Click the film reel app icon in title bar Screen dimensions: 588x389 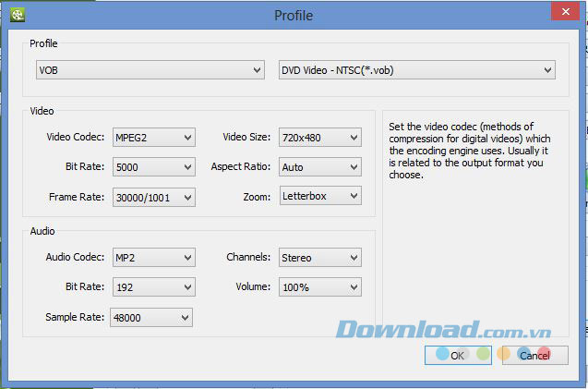click(x=18, y=15)
